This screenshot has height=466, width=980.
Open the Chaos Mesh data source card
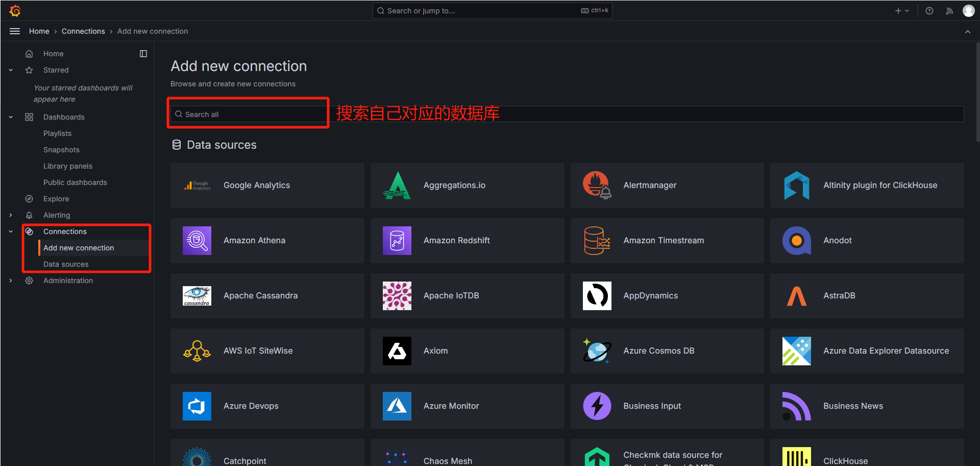coord(467,453)
